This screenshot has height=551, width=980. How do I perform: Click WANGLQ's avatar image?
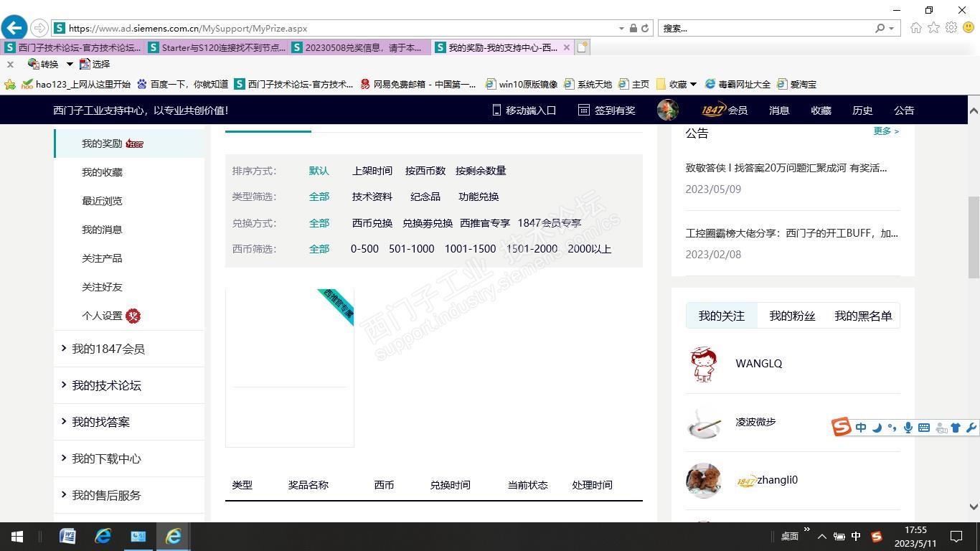pyautogui.click(x=704, y=364)
